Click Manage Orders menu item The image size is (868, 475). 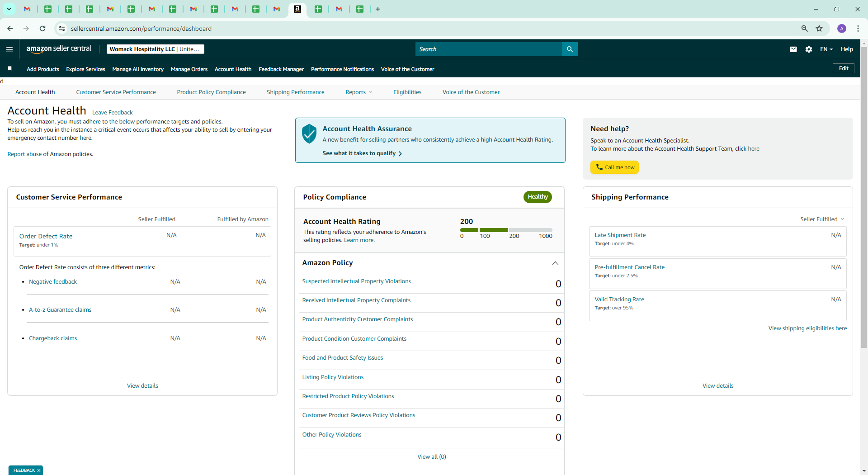pos(189,69)
